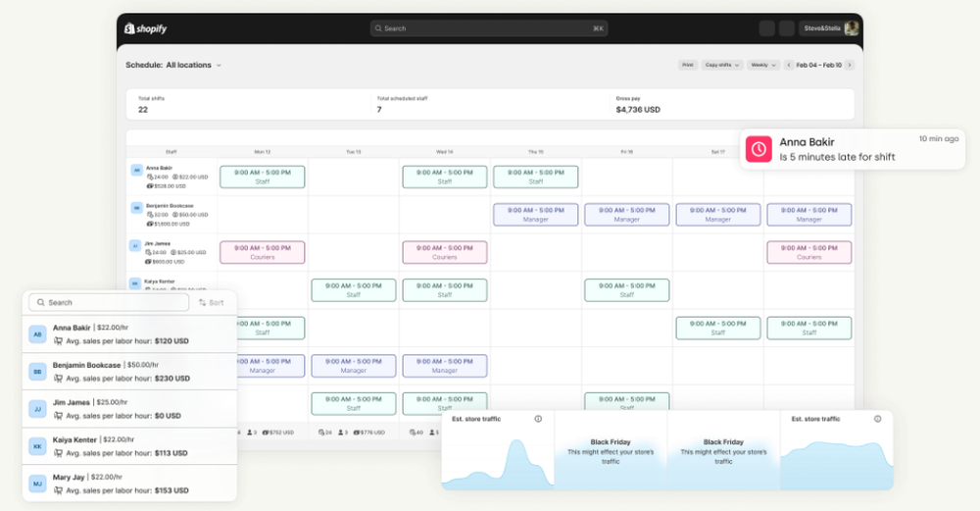Open Kaiya Kenter's Tuesday Staff shift
Screen dimensions: 980x511
point(354,290)
